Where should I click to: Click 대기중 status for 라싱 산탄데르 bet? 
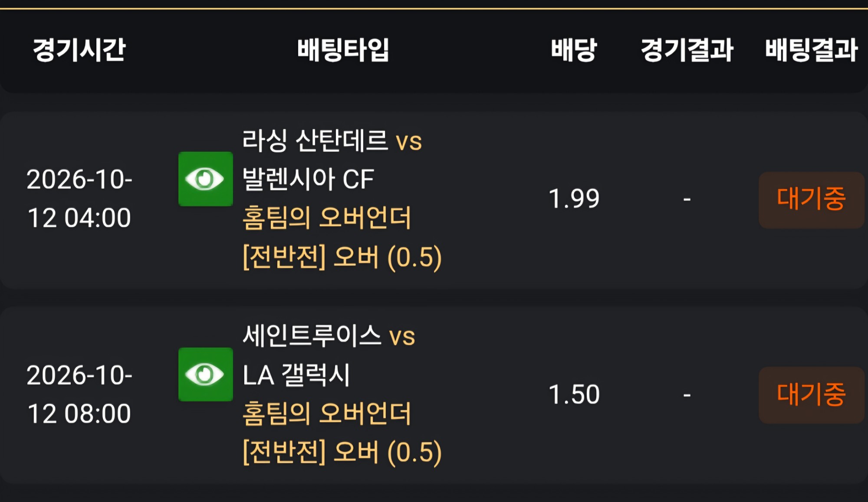[x=812, y=200]
